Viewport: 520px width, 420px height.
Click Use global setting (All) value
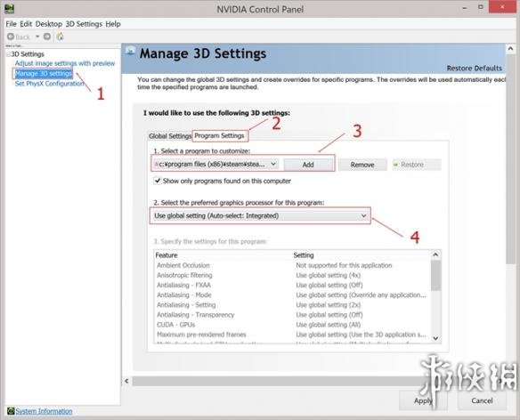coord(329,325)
